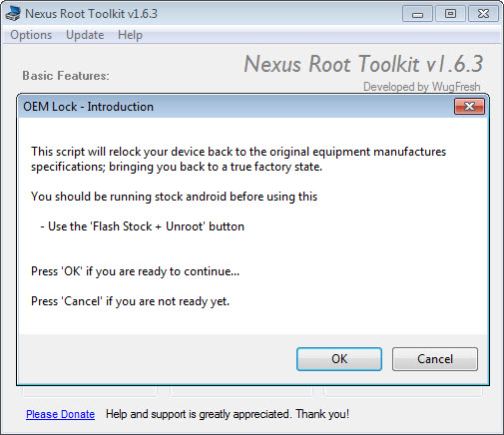Image resolution: width=504 pixels, height=435 pixels.
Task: Select the Basic Features label
Action: (66, 76)
